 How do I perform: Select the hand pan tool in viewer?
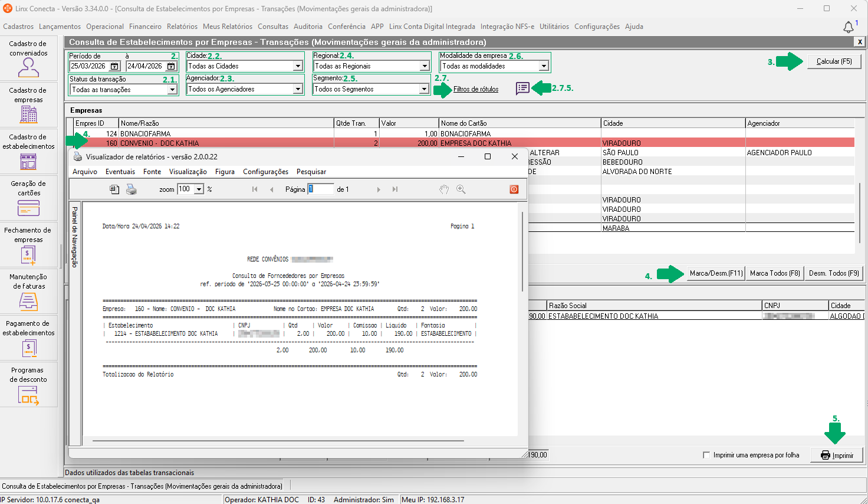tap(444, 189)
